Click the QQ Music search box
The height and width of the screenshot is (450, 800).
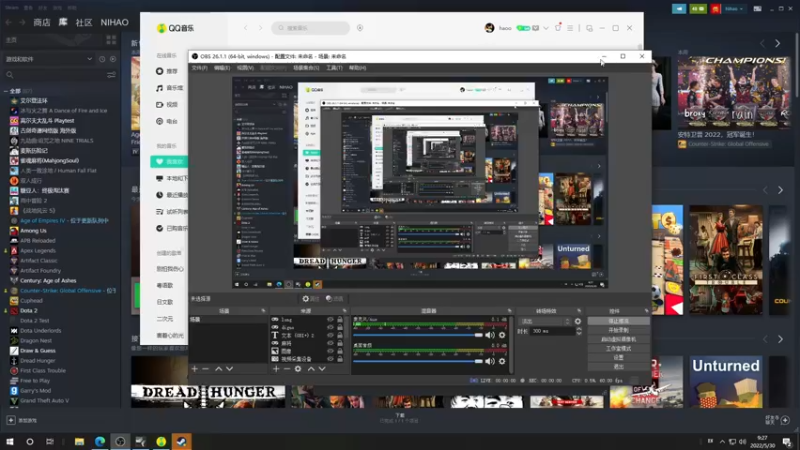click(311, 28)
